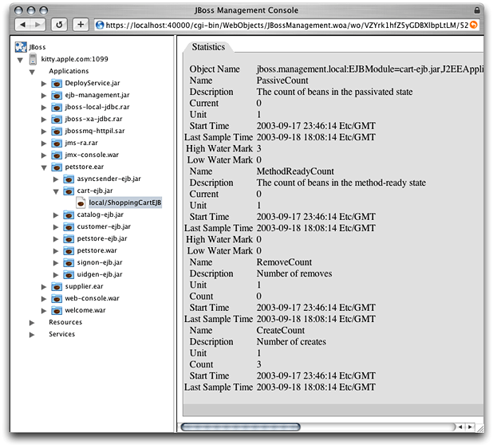Image resolution: width=493 pixels, height=448 pixels.
Task: Expand the supplier.ear node
Action: coord(44,286)
